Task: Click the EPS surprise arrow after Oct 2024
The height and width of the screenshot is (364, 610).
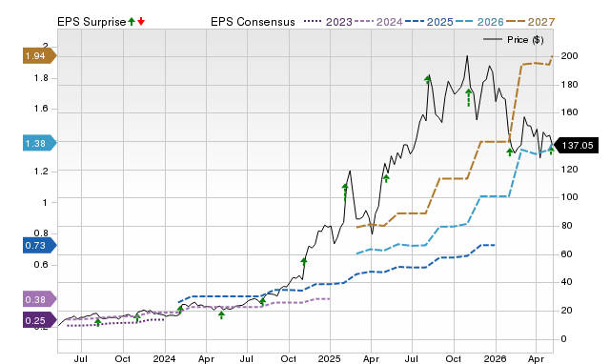Action: tap(304, 261)
